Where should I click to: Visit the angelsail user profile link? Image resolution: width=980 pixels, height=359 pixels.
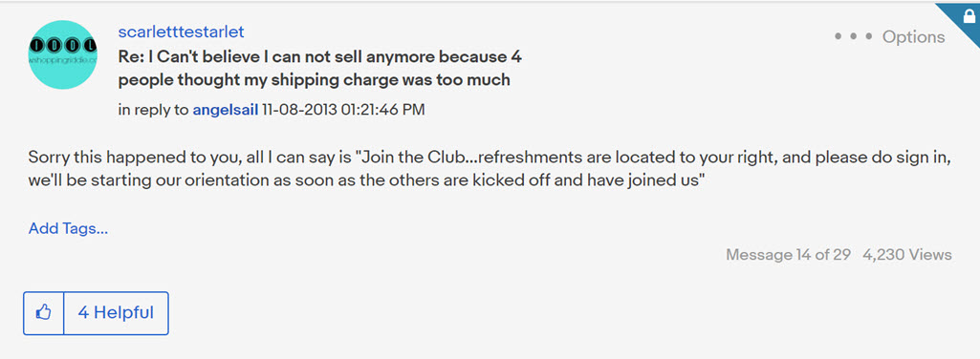[x=225, y=110]
